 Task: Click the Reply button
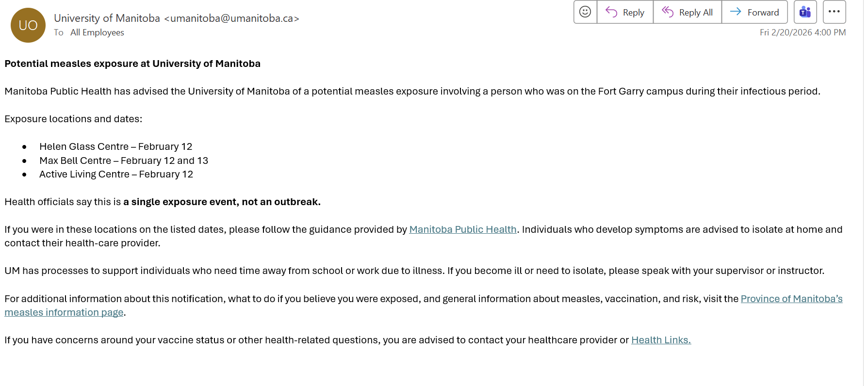coord(625,12)
